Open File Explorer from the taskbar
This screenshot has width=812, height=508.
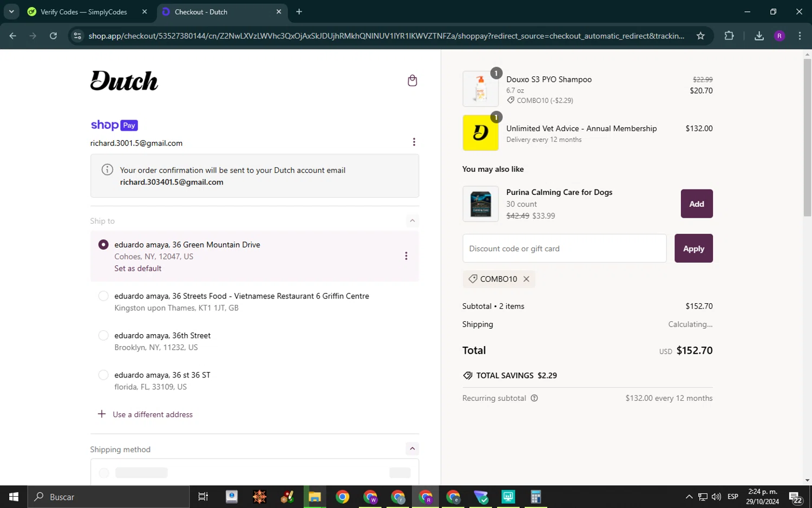pyautogui.click(x=315, y=497)
